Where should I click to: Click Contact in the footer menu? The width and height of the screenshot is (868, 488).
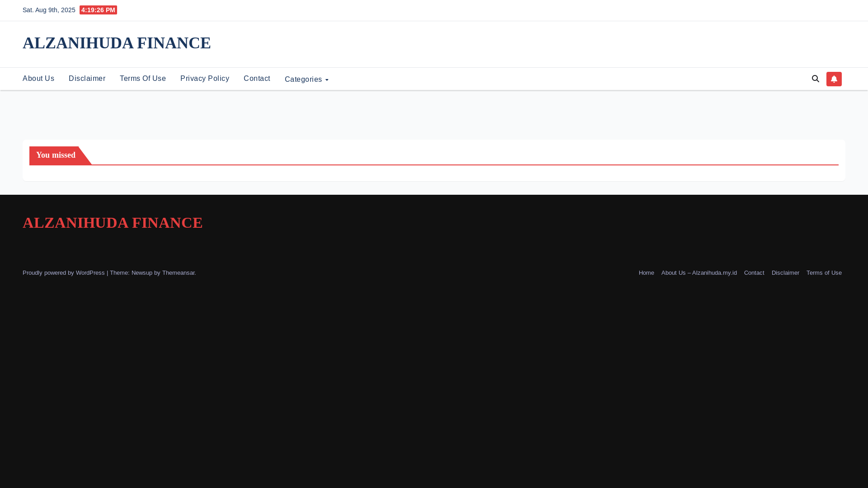(754, 273)
